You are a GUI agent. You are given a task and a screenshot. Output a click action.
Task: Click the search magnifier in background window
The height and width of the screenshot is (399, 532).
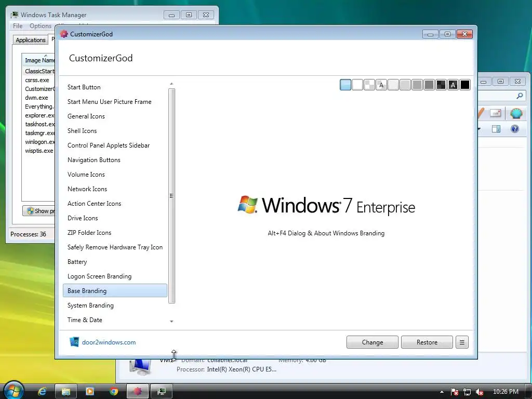pos(520,96)
